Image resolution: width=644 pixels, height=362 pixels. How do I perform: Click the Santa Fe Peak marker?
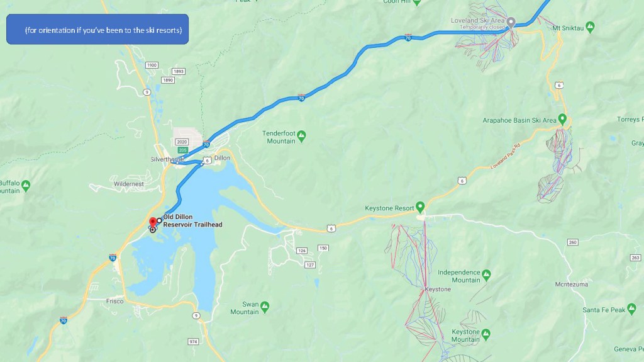pos(631,308)
